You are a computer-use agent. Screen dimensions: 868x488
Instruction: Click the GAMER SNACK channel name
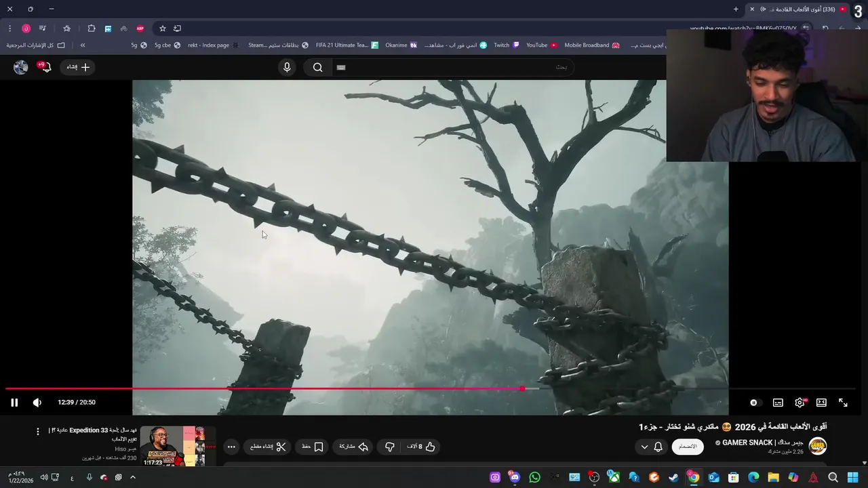[762, 443]
